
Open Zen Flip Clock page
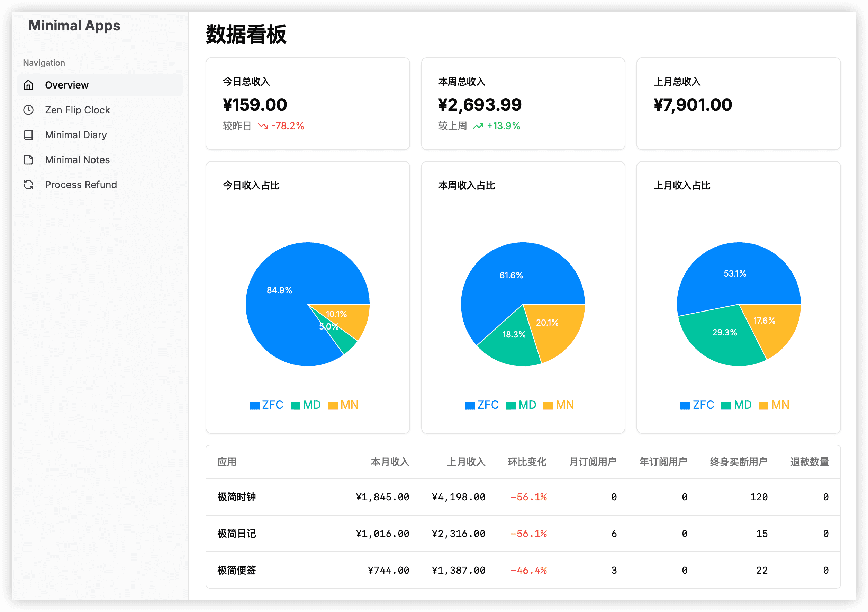point(77,110)
